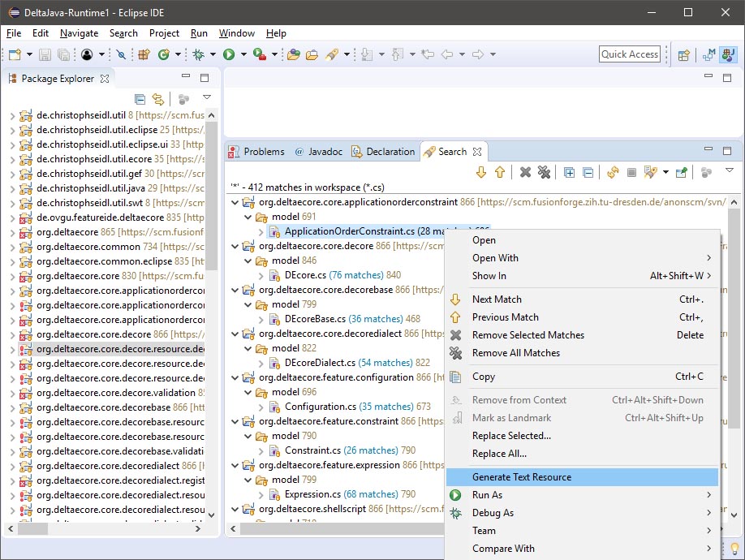This screenshot has width=745, height=560.
Task: Expand DEcore.cs matches in search results
Action: pos(261,275)
